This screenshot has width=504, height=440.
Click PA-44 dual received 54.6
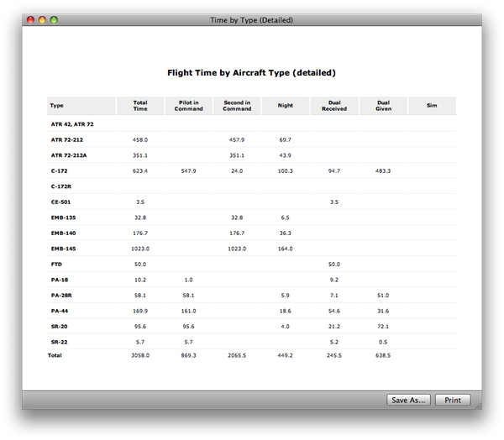pos(334,311)
